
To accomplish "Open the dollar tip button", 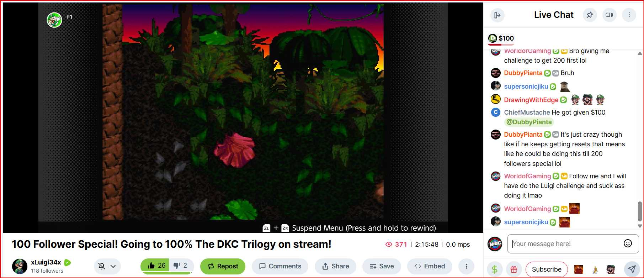I will [495, 269].
